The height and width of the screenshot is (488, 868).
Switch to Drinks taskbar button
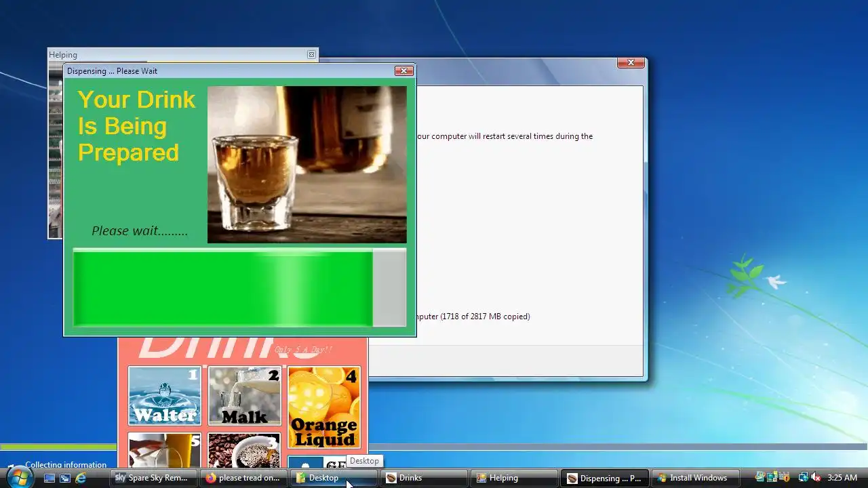(x=425, y=478)
